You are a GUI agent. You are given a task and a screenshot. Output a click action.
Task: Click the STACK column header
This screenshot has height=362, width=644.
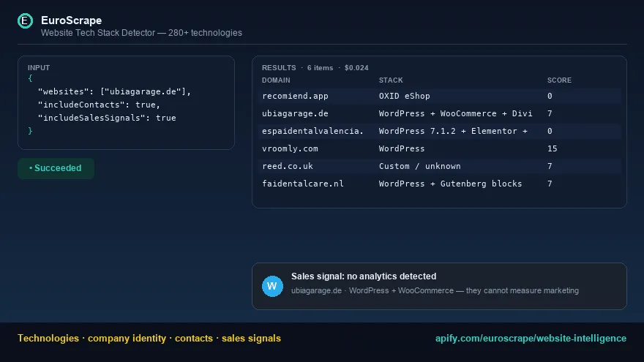point(391,80)
